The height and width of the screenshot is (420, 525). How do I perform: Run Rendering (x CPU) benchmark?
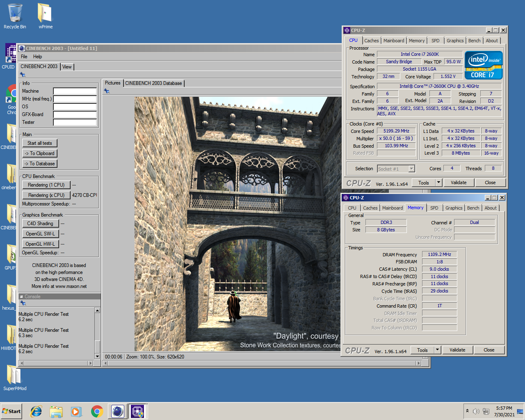46,195
